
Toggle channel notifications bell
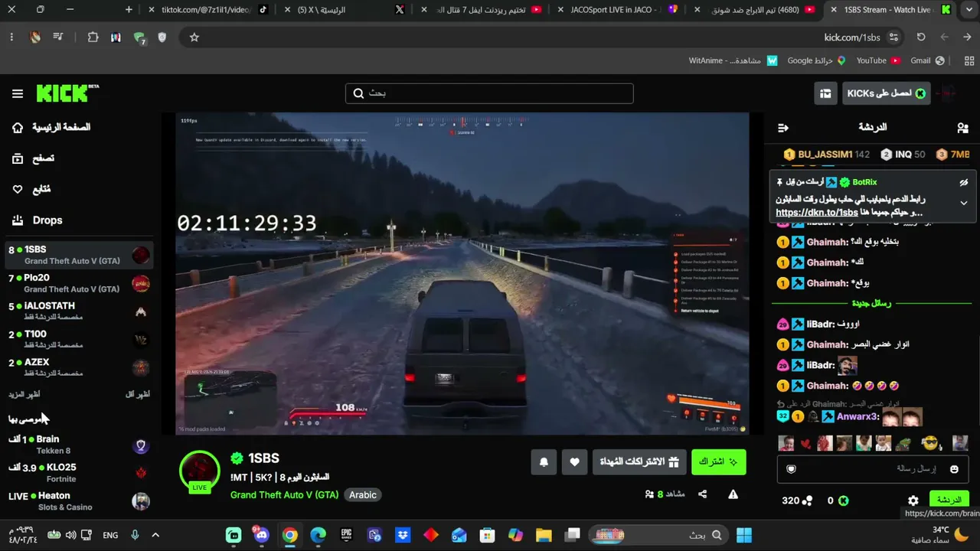[x=544, y=462]
